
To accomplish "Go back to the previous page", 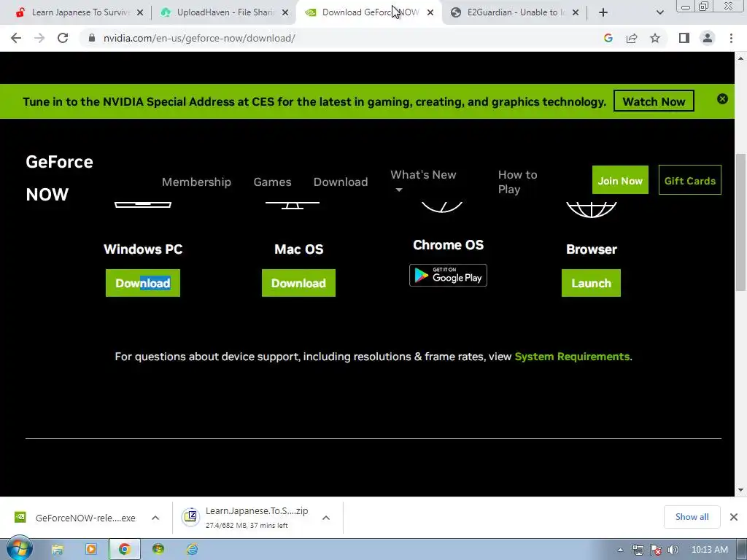I will (16, 38).
